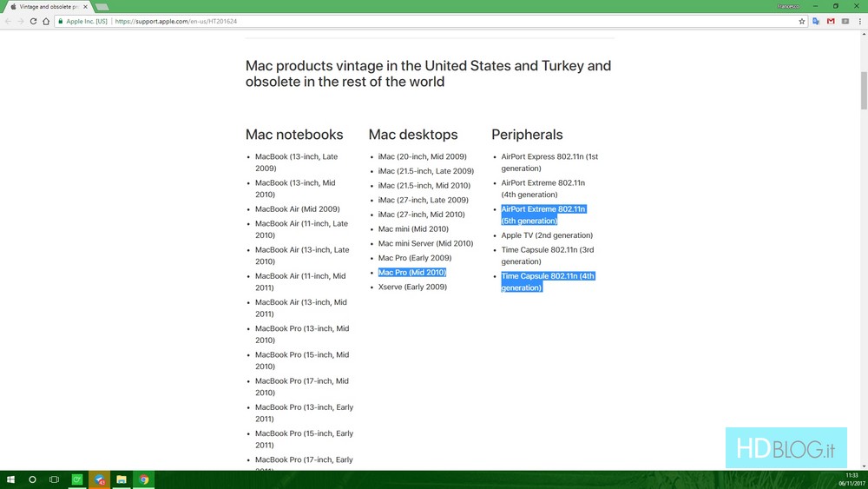Open a new tab next to current tab
The width and height of the screenshot is (868, 489).
pyautogui.click(x=102, y=7)
